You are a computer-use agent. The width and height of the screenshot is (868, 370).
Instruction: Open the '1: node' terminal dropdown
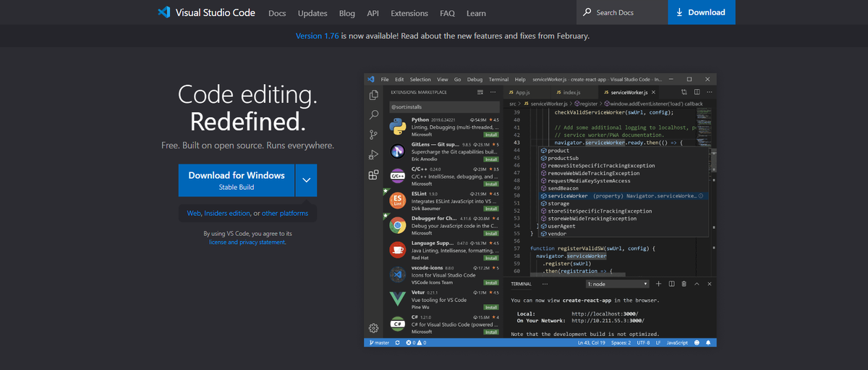click(x=617, y=284)
